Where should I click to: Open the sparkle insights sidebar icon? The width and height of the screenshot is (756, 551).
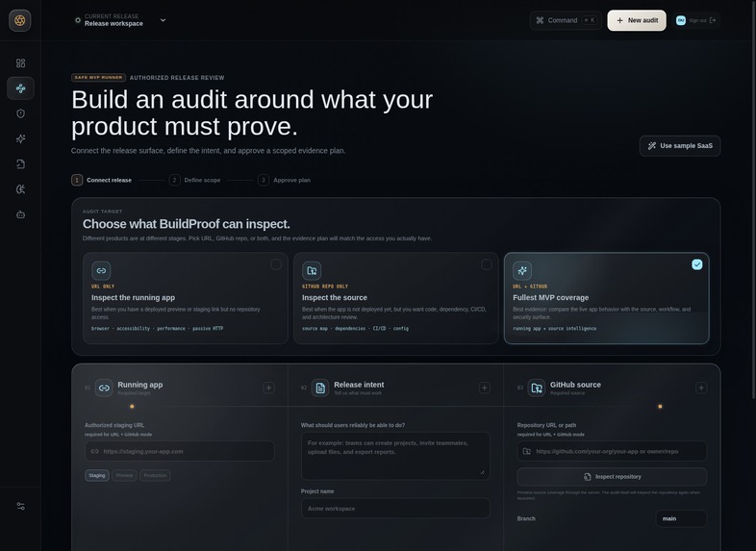(21, 138)
